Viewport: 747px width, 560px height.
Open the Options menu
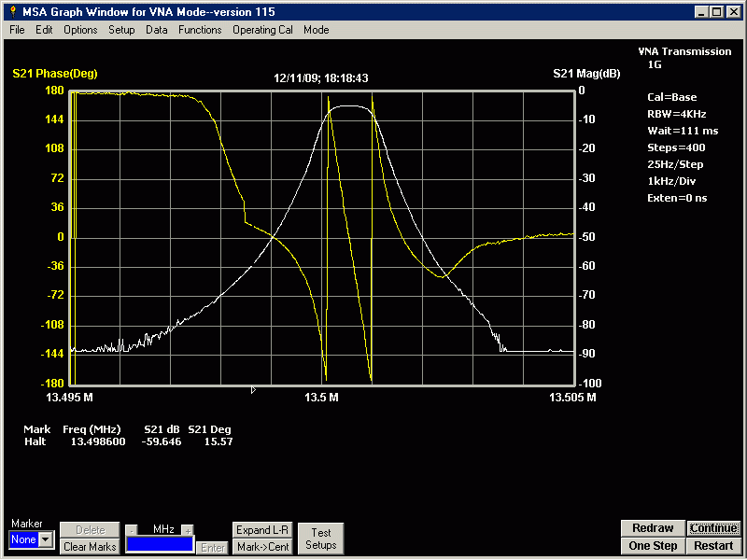(x=80, y=30)
